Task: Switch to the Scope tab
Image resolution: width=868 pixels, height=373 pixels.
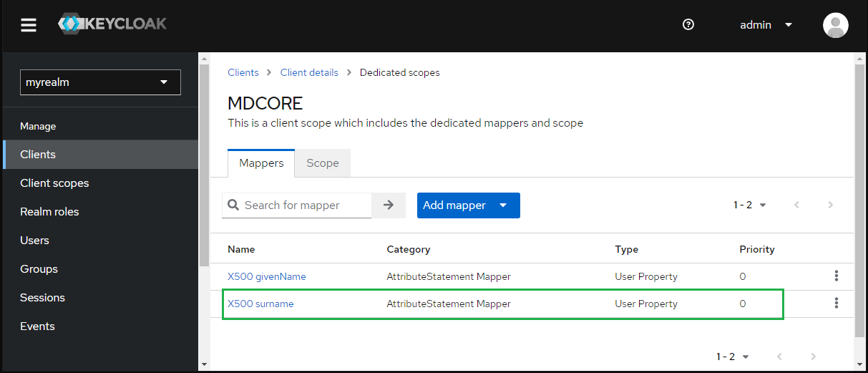Action: coord(323,163)
